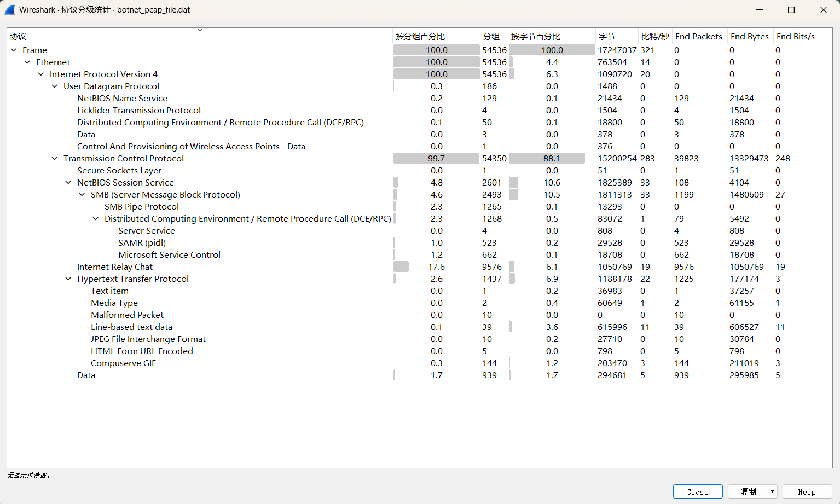
Task: Select Secure Sockets Layer row
Action: tap(420, 171)
